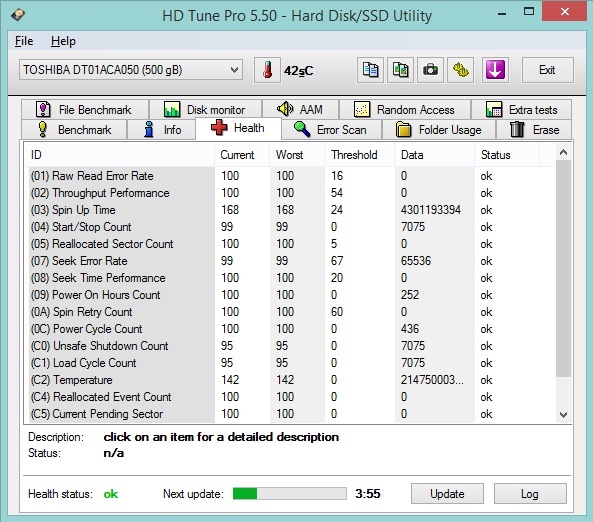Switch to the Benchmark tab
The image size is (593, 522).
pos(74,130)
